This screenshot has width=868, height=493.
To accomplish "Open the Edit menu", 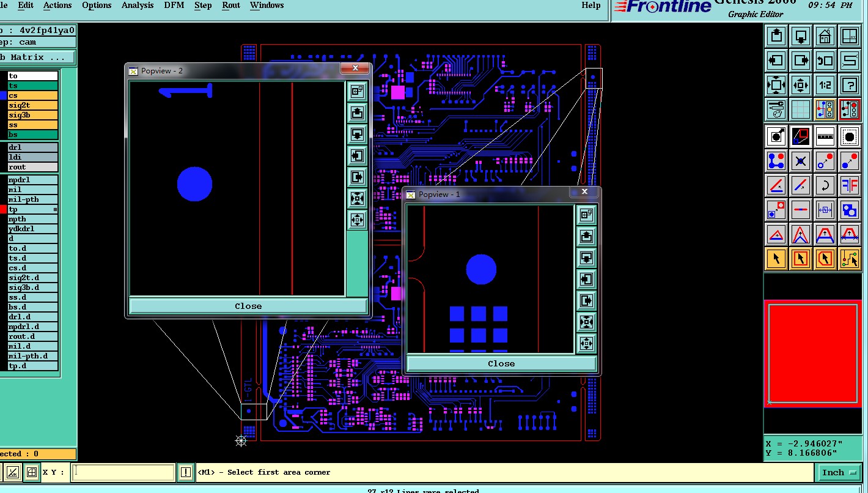I will coord(26,6).
